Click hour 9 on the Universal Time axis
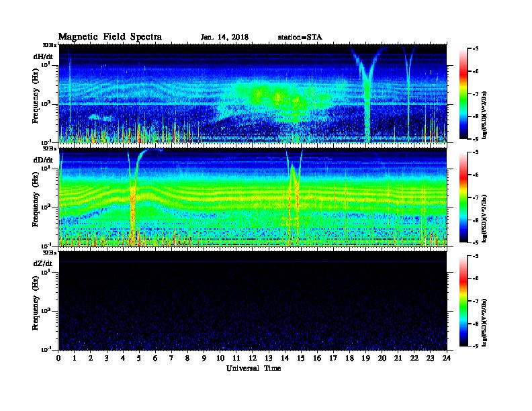532x411 pixels. [x=204, y=359]
